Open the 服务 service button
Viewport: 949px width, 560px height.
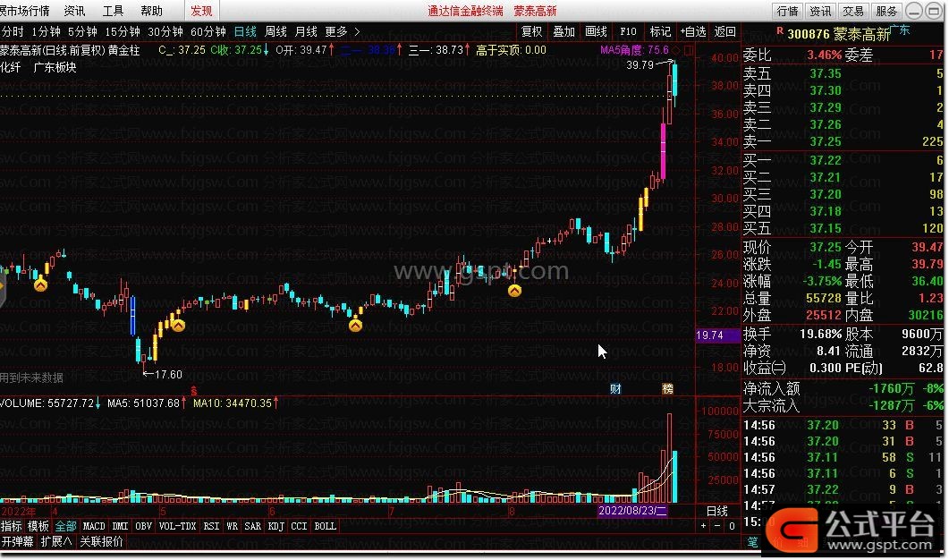(x=886, y=11)
